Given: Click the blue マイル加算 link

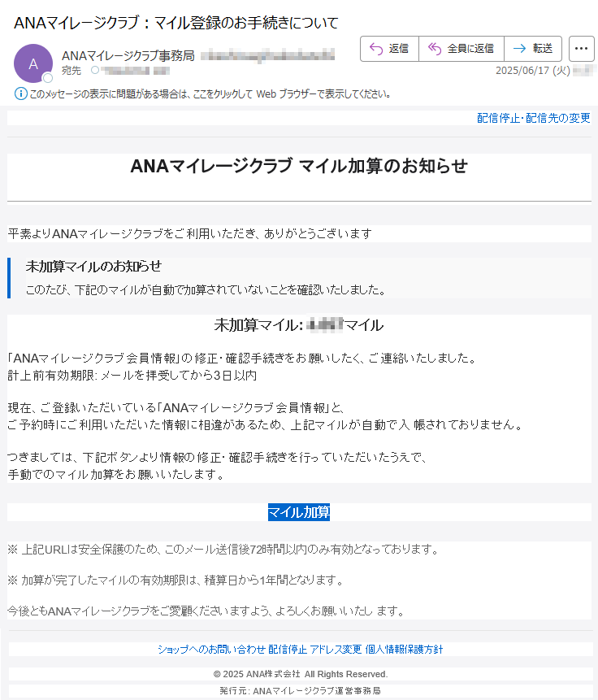Looking at the screenshot, I should click(x=298, y=512).
